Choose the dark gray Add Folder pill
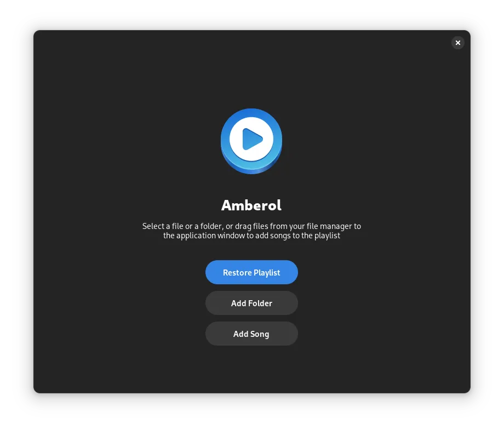Screen dimensions: 504x430 point(251,303)
